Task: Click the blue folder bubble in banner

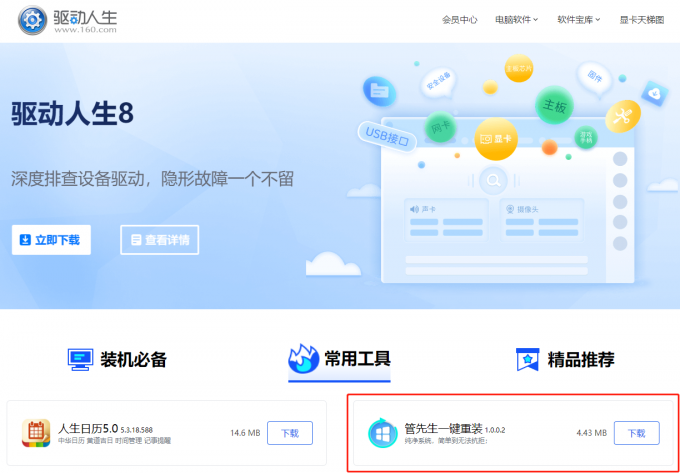Action: tap(379, 91)
